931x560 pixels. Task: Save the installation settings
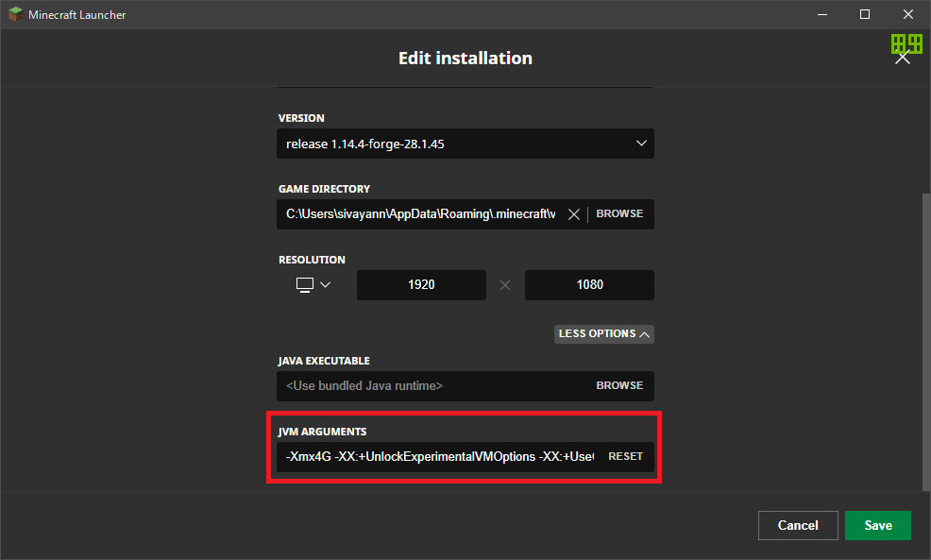coord(877,526)
